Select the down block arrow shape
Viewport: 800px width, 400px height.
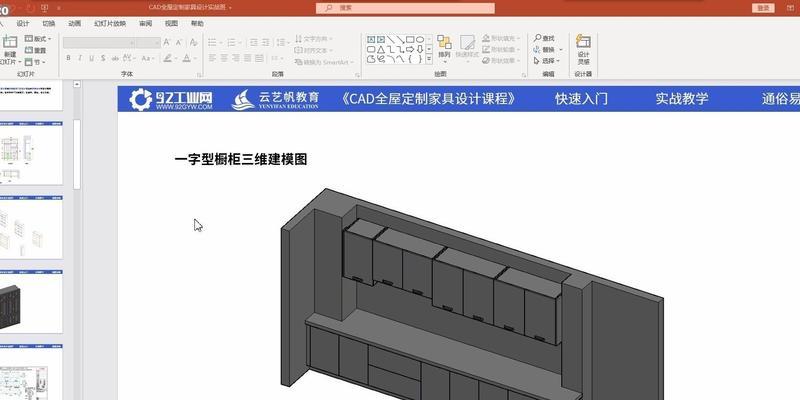[x=420, y=49]
